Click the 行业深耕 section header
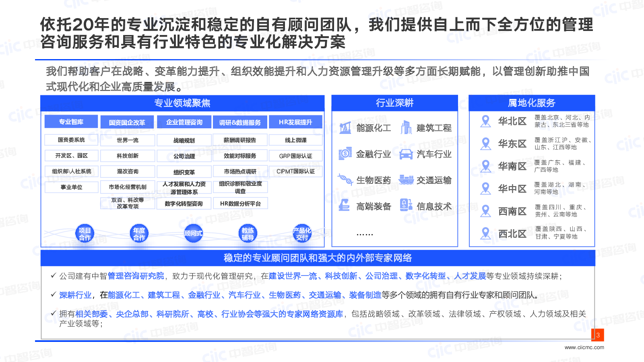 point(395,103)
